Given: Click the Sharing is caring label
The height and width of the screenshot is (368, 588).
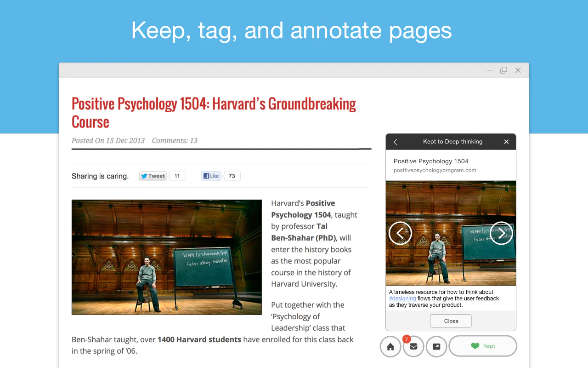Looking at the screenshot, I should point(100,176).
